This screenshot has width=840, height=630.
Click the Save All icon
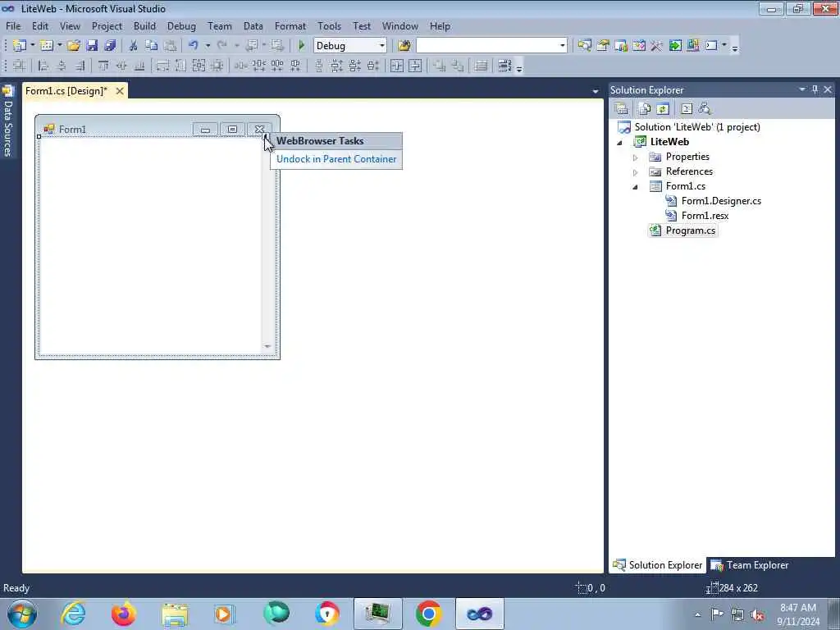[x=110, y=46]
